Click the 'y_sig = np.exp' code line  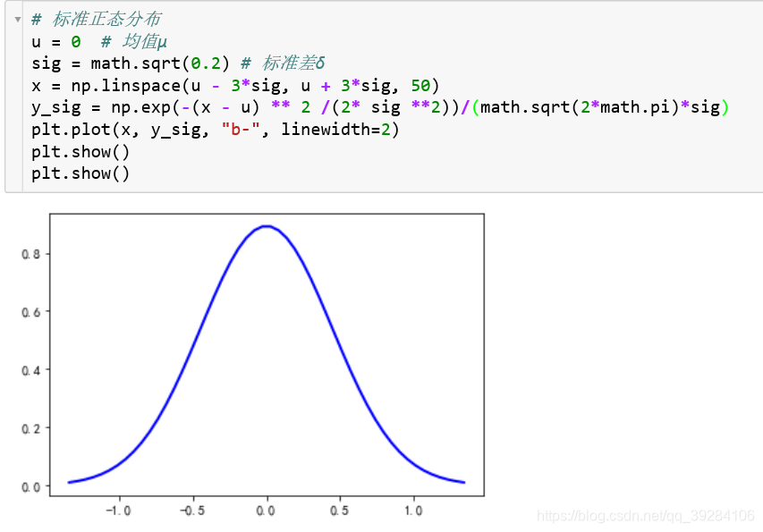pos(380,107)
